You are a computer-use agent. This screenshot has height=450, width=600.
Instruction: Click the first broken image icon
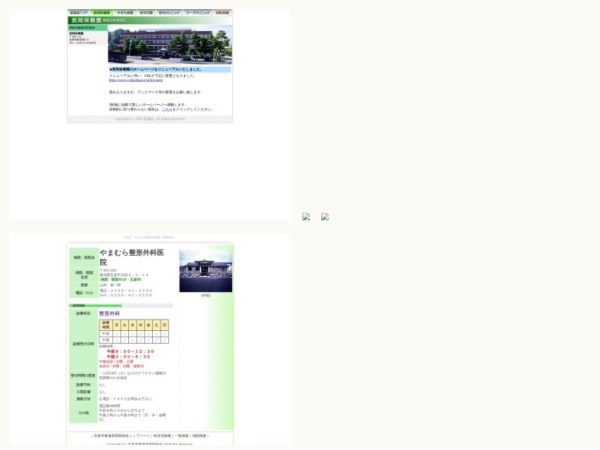tap(306, 217)
